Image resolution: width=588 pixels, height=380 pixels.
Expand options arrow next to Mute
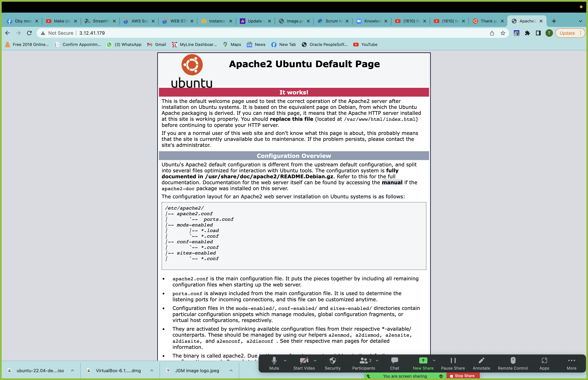[x=285, y=360]
